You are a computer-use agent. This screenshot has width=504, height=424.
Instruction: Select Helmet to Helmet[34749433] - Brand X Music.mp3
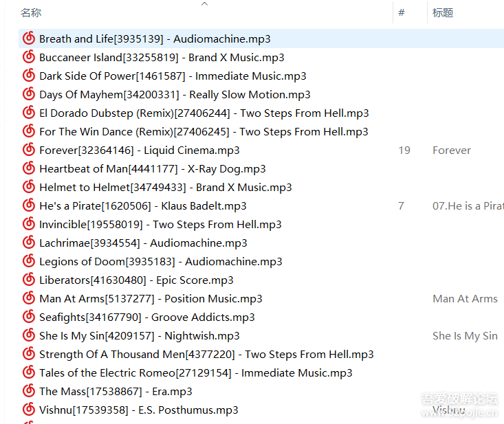pyautogui.click(x=166, y=188)
